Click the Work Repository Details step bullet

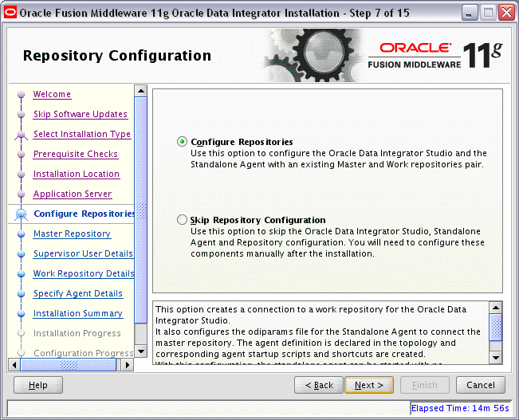click(22, 273)
